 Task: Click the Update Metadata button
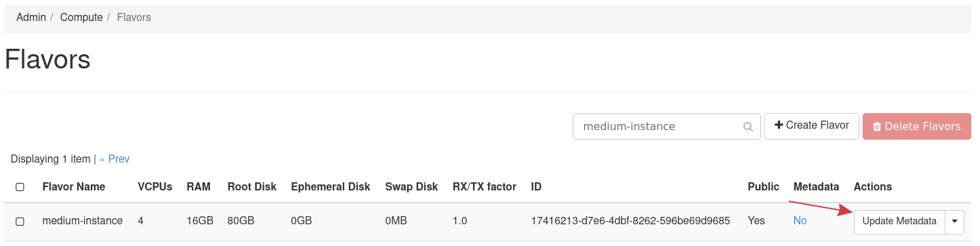(x=899, y=221)
